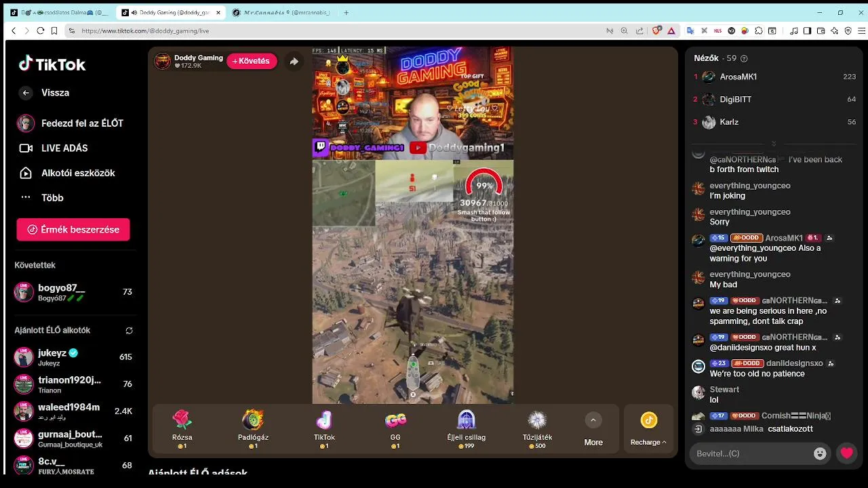This screenshot has height=488, width=868.
Task: Open top viewer ArosaMK1
Action: pyautogui.click(x=775, y=77)
